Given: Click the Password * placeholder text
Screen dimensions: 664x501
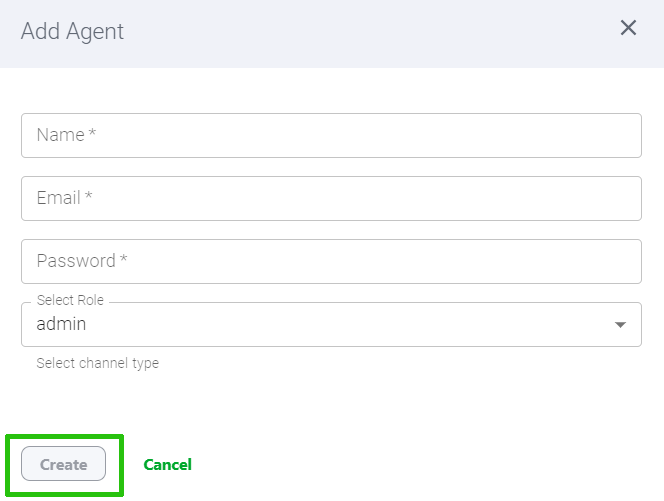Looking at the screenshot, I should (82, 261).
